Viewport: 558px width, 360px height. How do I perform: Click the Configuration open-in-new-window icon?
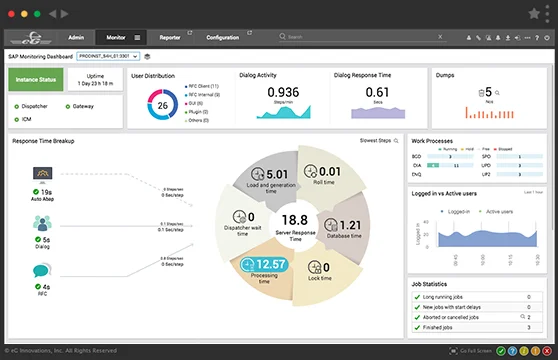point(249,33)
